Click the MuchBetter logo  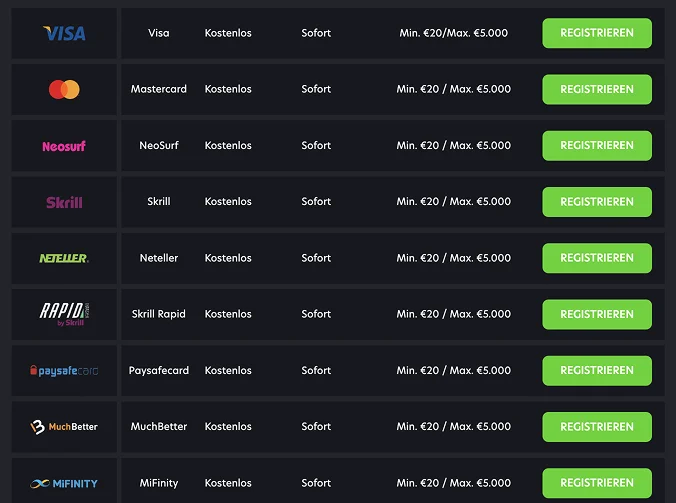64,427
